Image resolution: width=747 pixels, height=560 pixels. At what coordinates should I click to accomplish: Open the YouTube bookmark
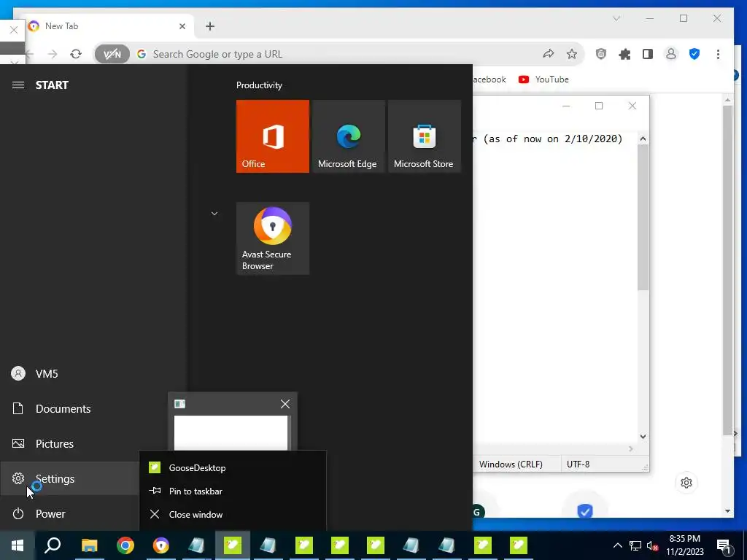click(x=543, y=79)
